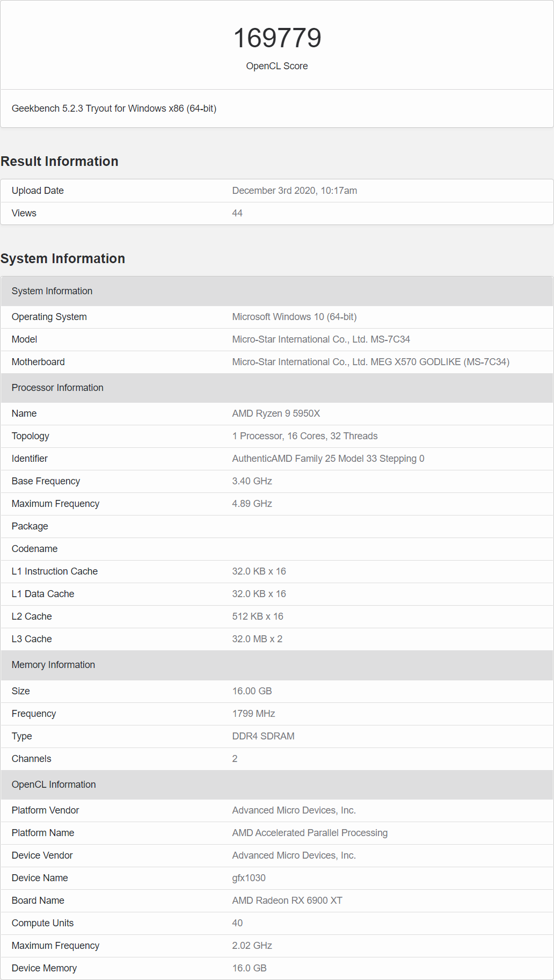Click the Operating System value Microsoft Windows 10
Screen dimensions: 554x980
click(x=294, y=317)
